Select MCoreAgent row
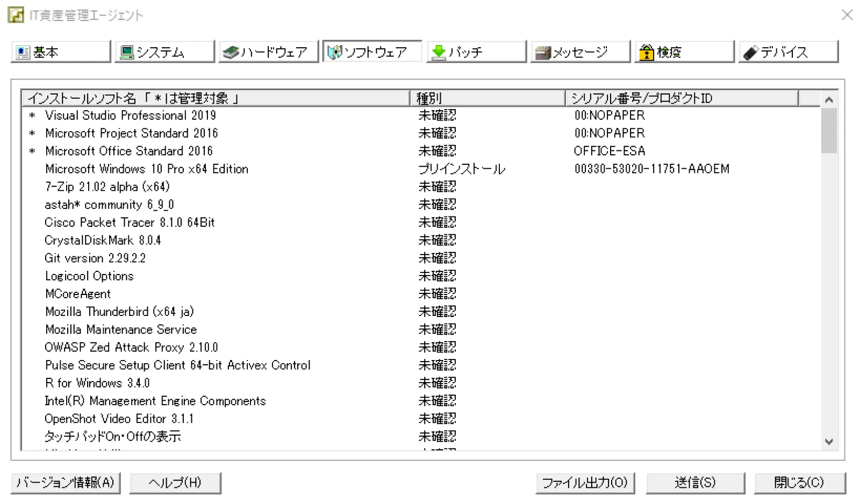The width and height of the screenshot is (860, 504). (x=421, y=294)
